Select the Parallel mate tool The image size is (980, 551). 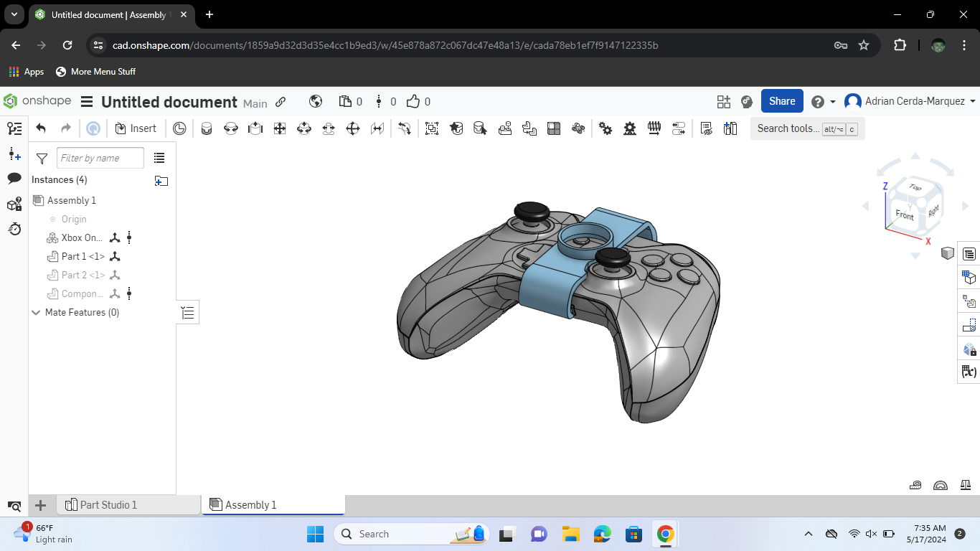[377, 128]
